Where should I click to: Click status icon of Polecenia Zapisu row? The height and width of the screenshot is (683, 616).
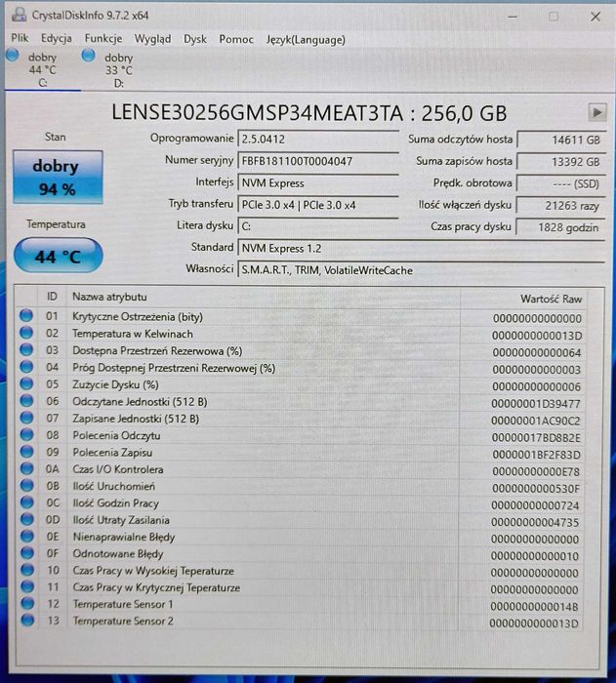26,451
